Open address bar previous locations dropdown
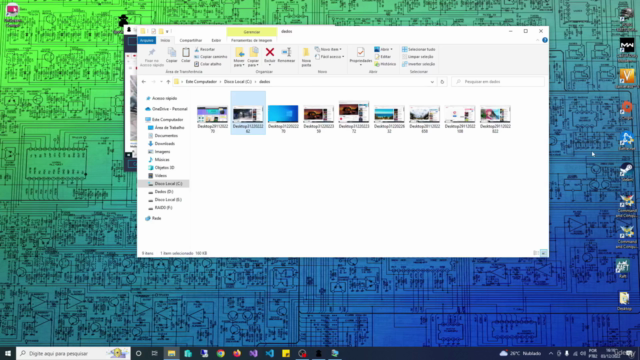This screenshot has width=640, height=360. (432, 82)
